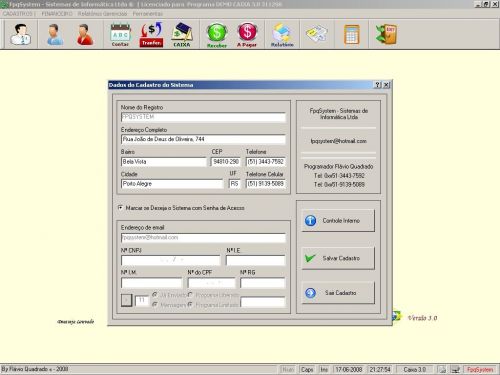Click the UF field showing RS
The image size is (500, 375).
[234, 184]
